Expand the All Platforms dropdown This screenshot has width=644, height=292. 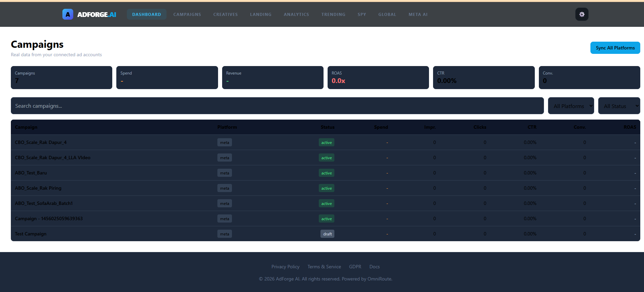point(571,106)
